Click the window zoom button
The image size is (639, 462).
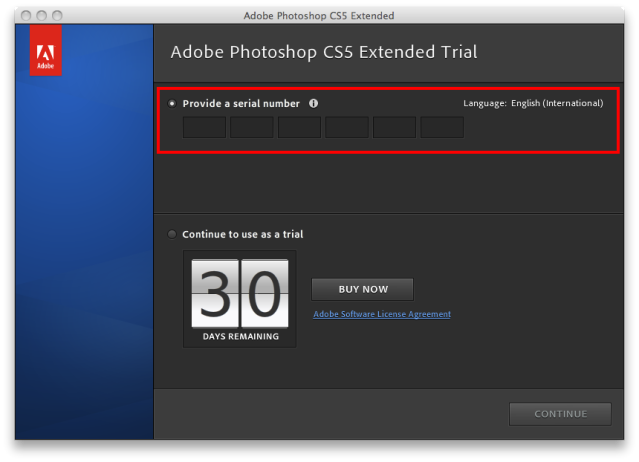point(57,15)
